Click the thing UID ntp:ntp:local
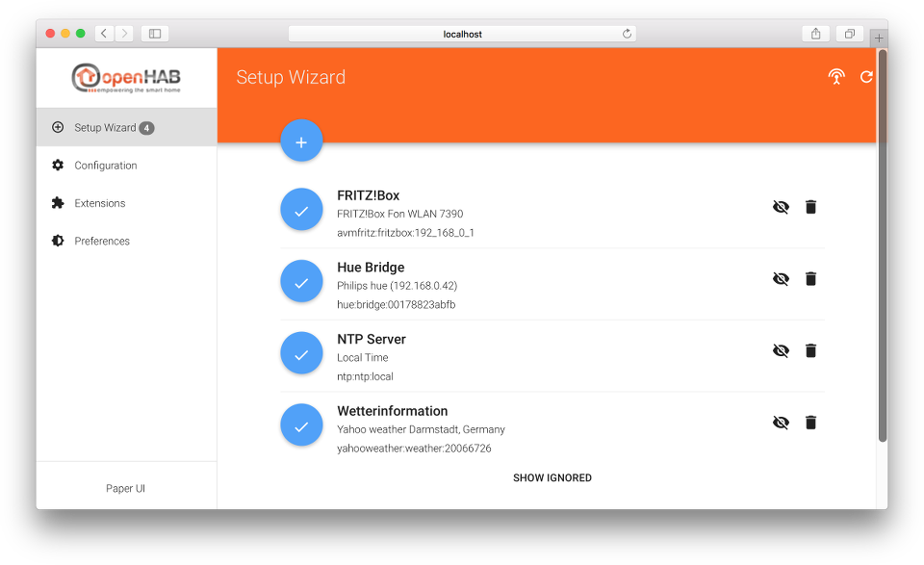Image resolution: width=924 pixels, height=565 pixels. [365, 376]
